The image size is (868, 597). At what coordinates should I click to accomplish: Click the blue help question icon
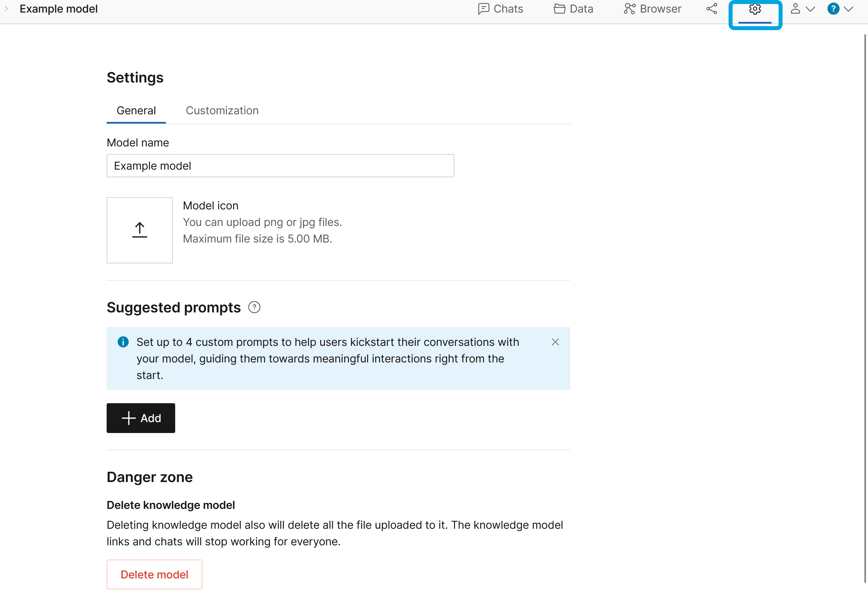pyautogui.click(x=833, y=9)
